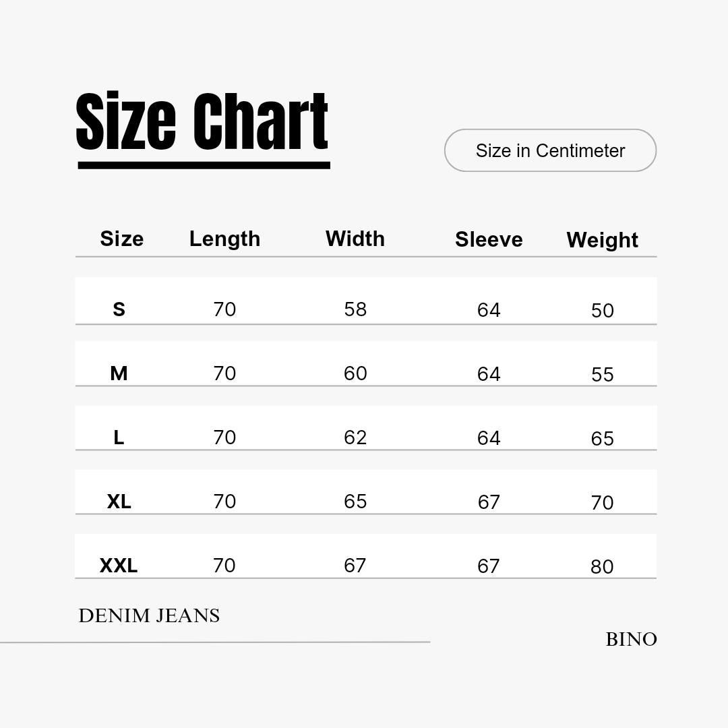Click the DENIM JEANS text

[x=149, y=615]
